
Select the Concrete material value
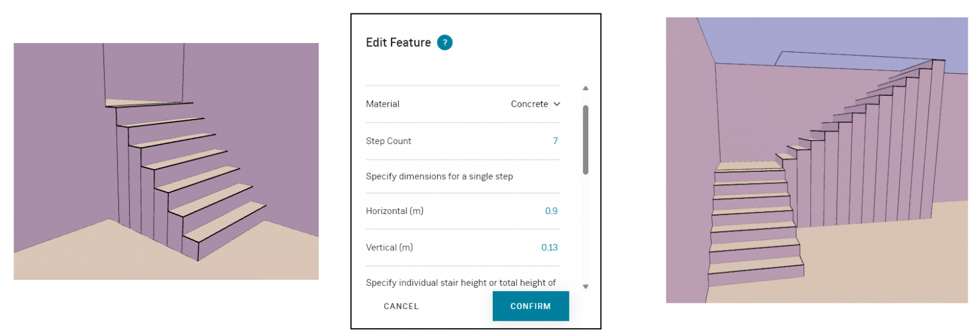(x=530, y=104)
